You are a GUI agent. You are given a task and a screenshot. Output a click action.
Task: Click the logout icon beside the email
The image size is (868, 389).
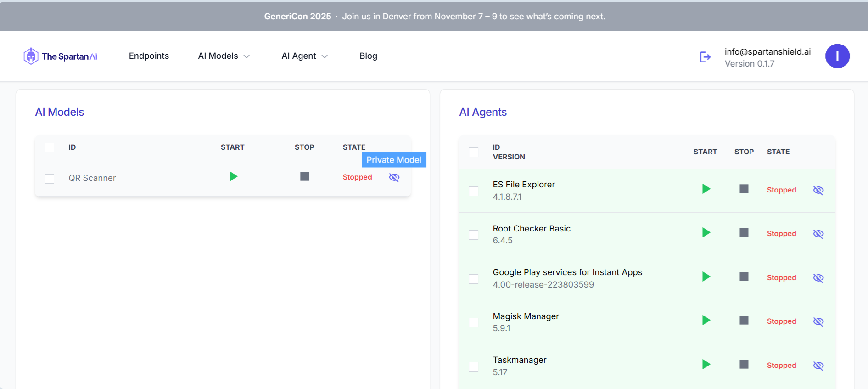[705, 57]
